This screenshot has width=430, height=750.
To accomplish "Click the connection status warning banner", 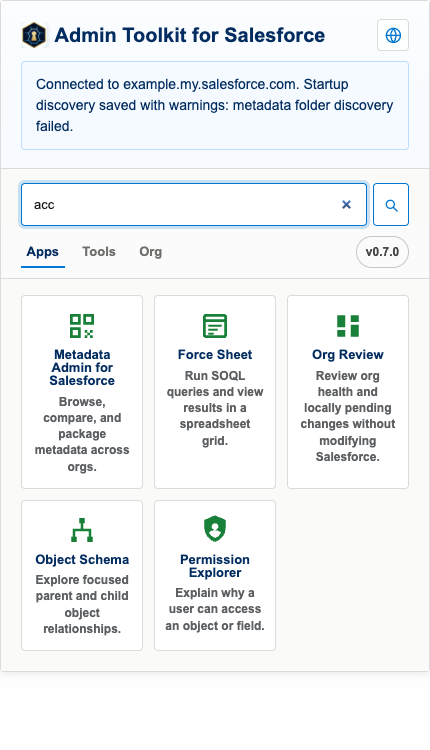I will coord(215,105).
